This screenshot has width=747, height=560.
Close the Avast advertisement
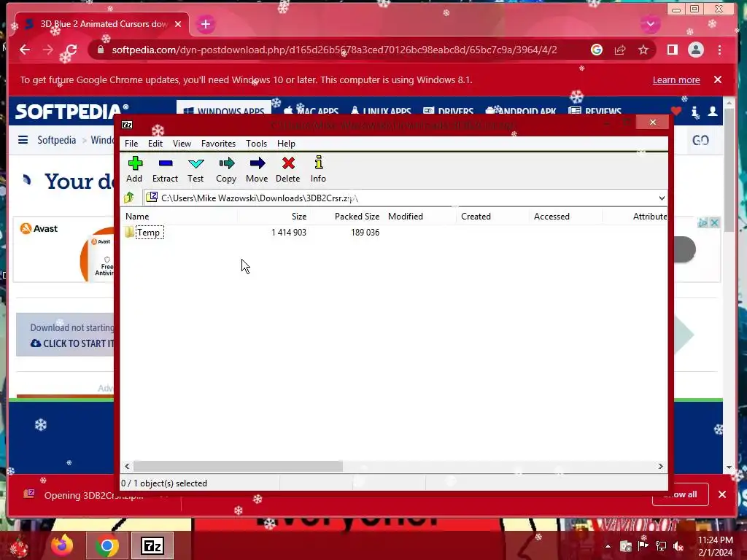[715, 222]
